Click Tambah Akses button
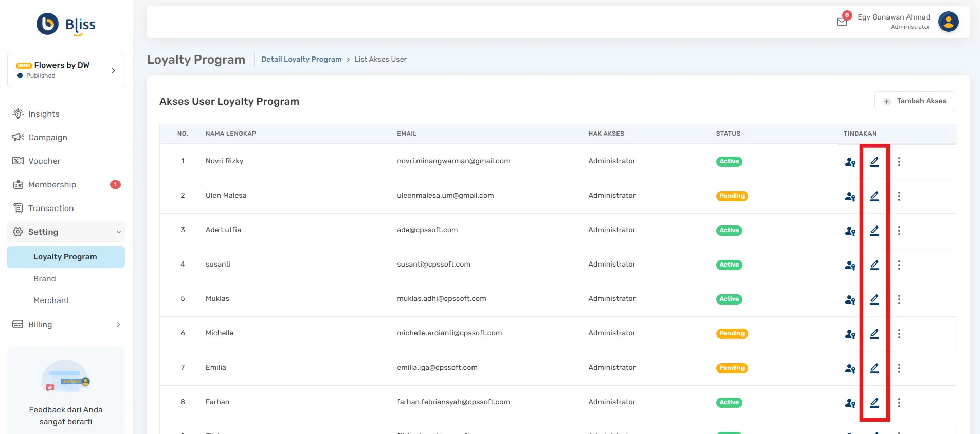Screen dimensions: 980x434 tap(914, 101)
